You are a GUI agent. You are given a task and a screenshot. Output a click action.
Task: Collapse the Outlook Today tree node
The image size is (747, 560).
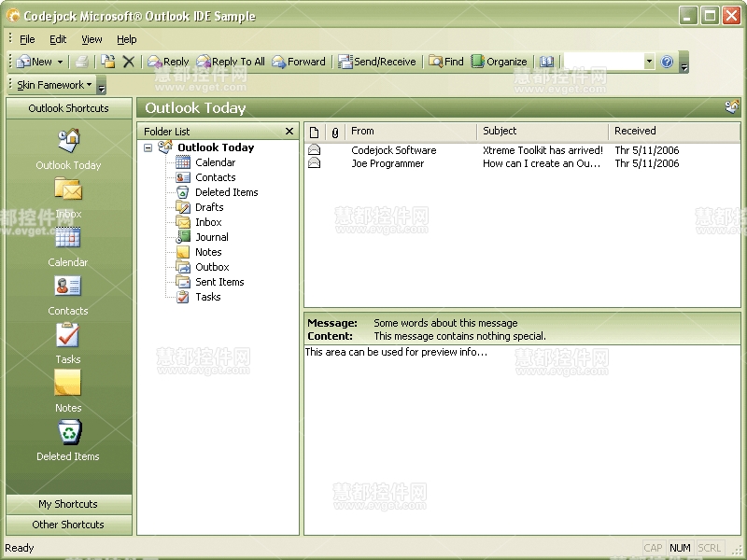148,147
